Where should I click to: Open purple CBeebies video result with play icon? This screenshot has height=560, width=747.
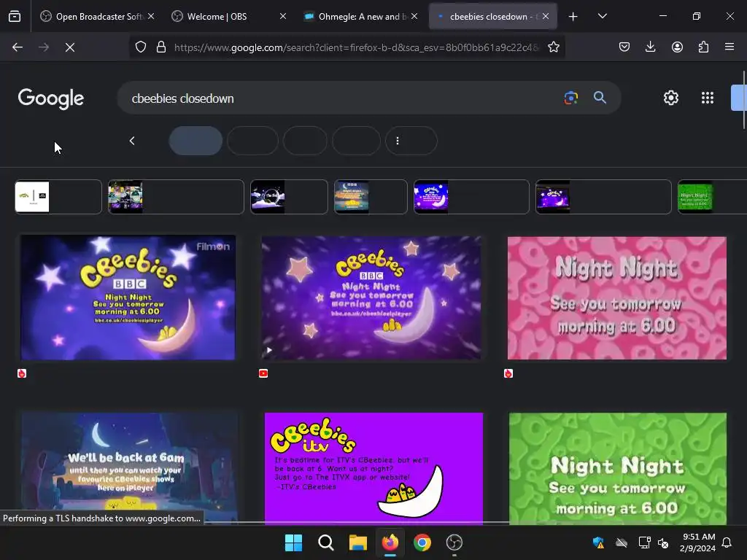coord(371,297)
